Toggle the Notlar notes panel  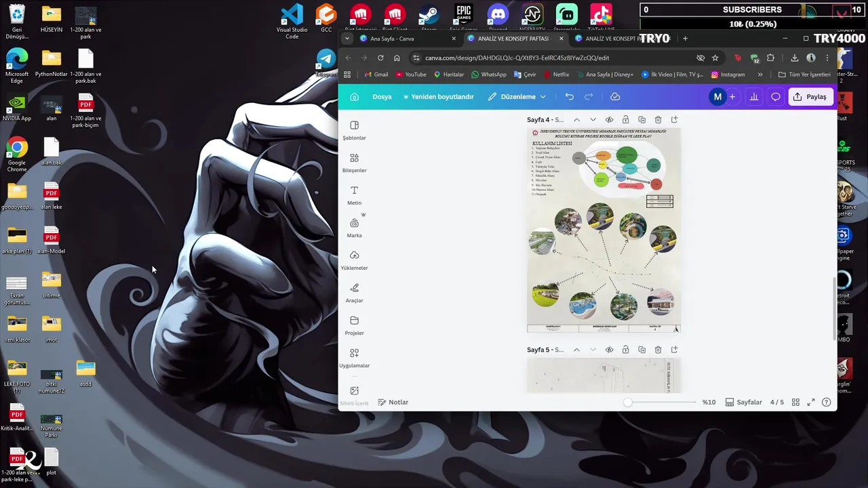(393, 403)
